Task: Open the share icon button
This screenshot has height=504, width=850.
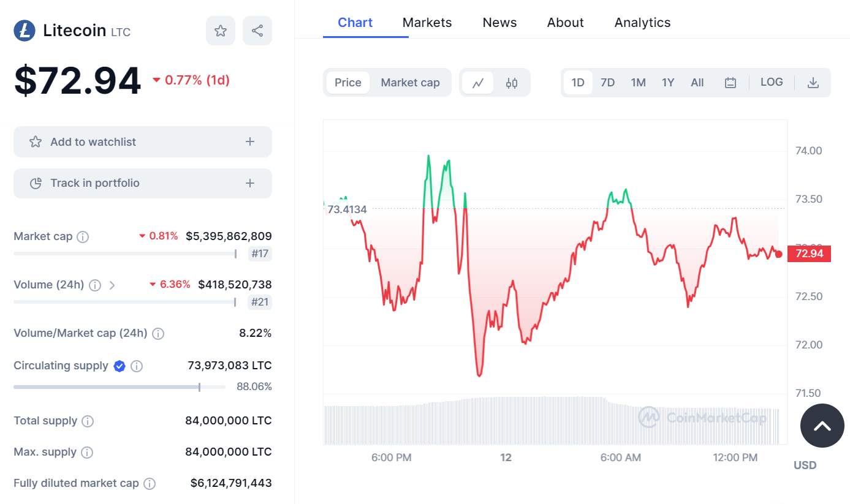Action: click(257, 31)
